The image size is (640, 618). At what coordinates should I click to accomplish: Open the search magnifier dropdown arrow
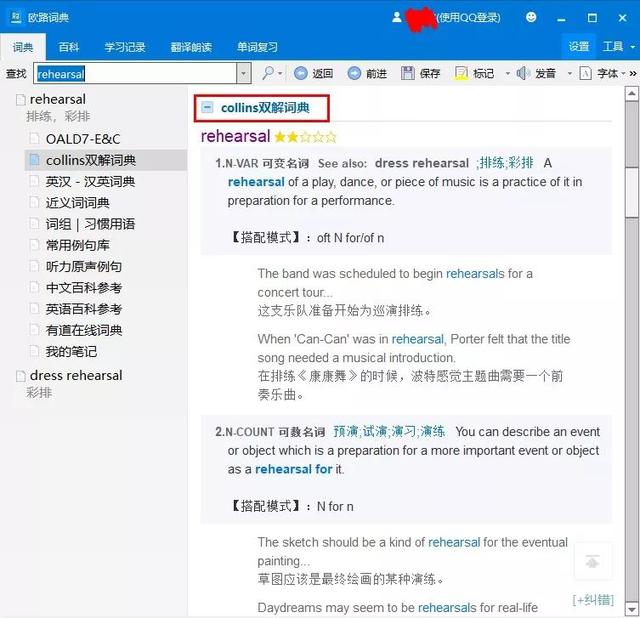pos(280,73)
